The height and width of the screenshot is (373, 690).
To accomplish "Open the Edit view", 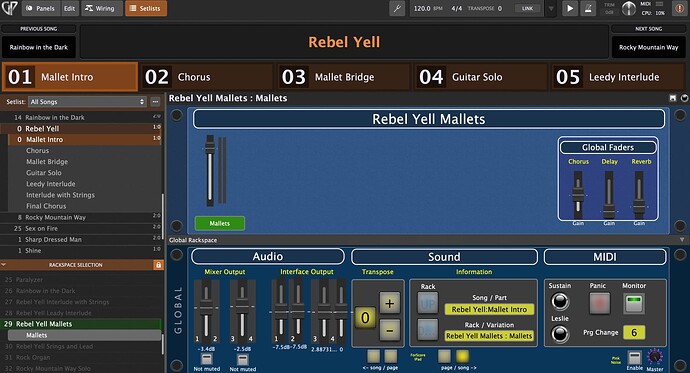I will (70, 8).
